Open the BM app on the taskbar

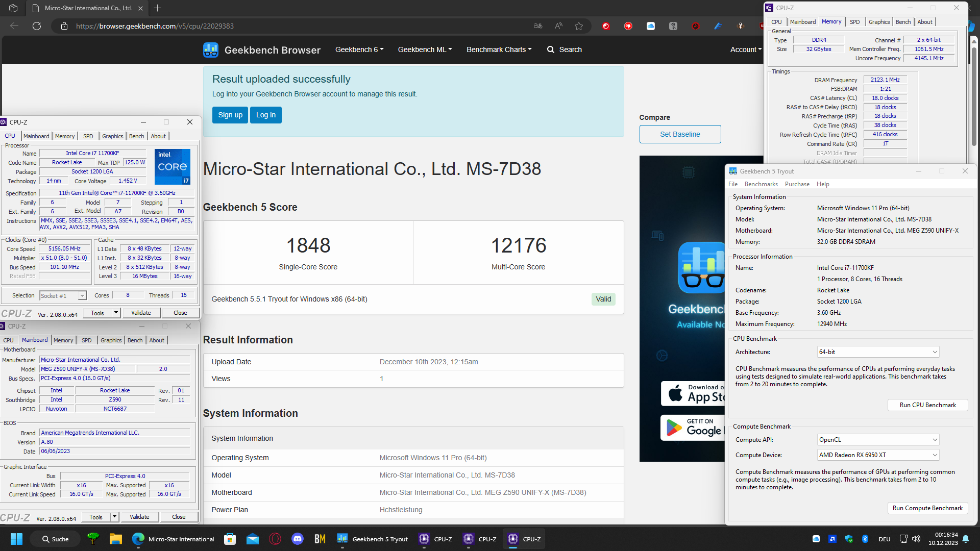320,539
